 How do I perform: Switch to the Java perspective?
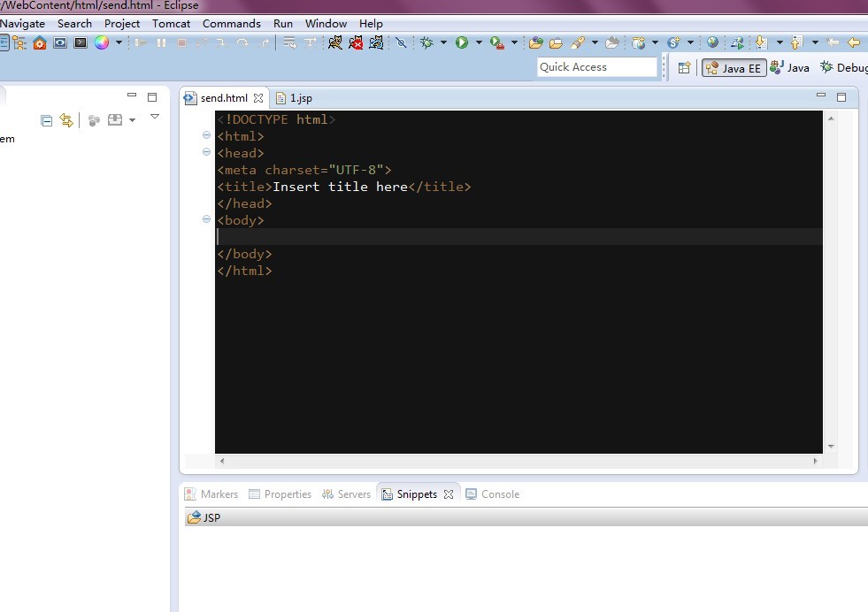coord(790,67)
